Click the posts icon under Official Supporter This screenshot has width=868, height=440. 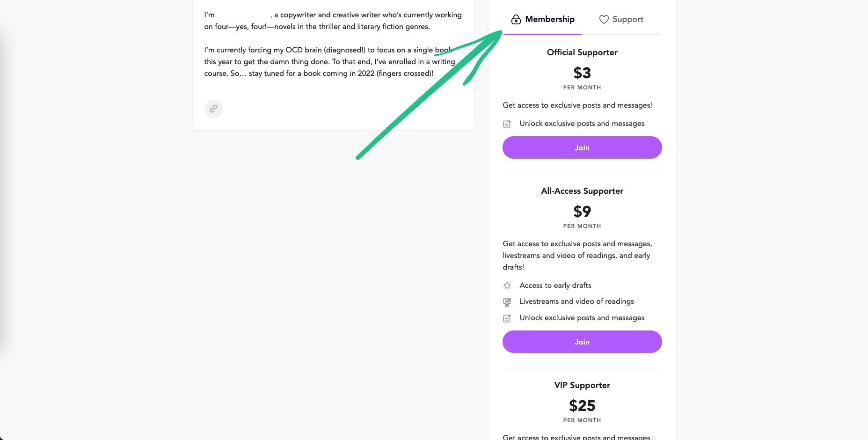pyautogui.click(x=507, y=124)
